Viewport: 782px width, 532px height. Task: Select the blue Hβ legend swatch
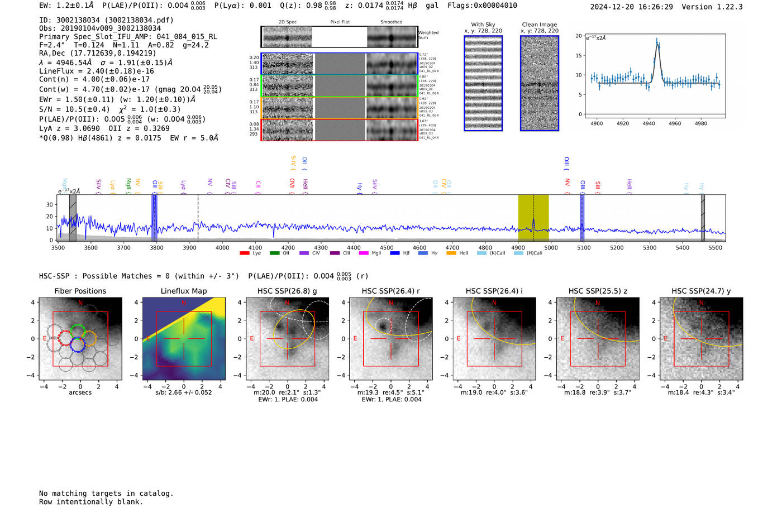pos(394,253)
